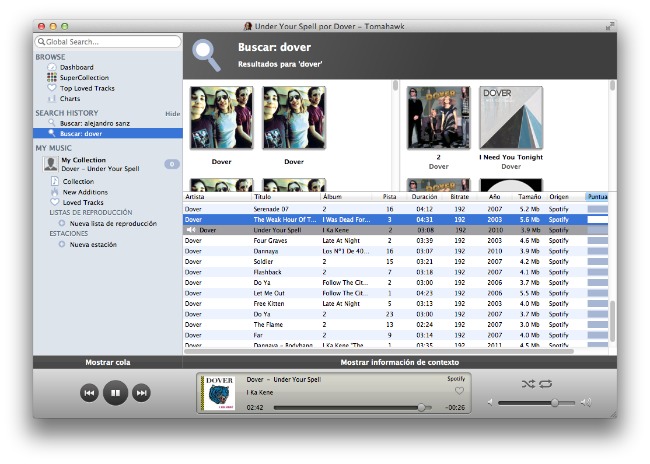The width and height of the screenshot is (650, 464).
Task: Go back to the previous track
Action: click(x=89, y=394)
